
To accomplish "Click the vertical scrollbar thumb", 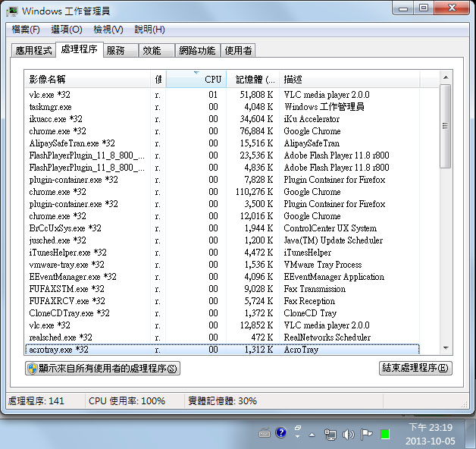I will (x=446, y=126).
